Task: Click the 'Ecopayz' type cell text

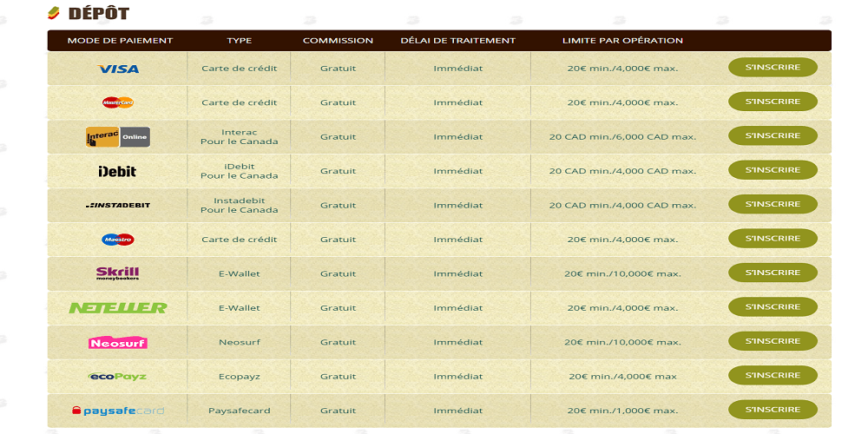Action: tap(240, 377)
